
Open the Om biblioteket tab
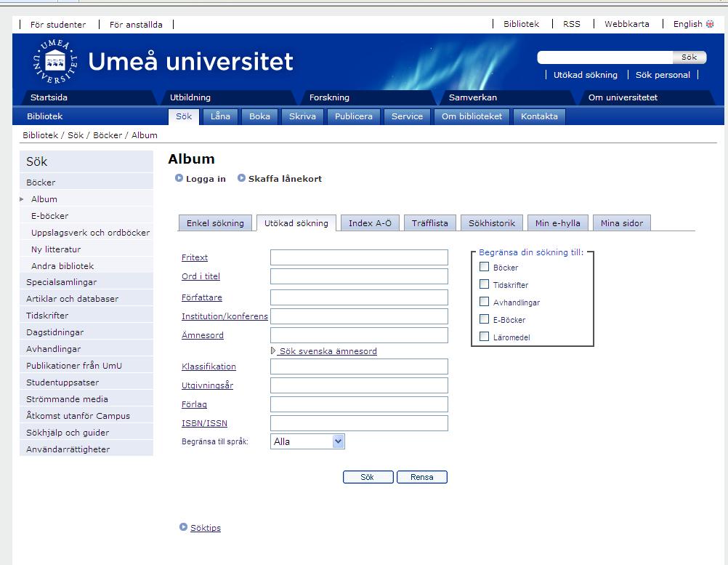coord(472,116)
